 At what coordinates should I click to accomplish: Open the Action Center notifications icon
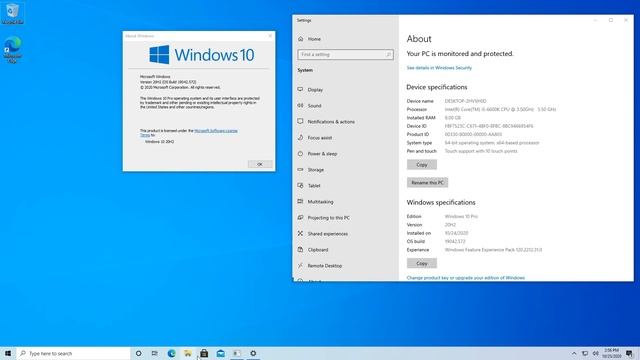pyautogui.click(x=629, y=353)
